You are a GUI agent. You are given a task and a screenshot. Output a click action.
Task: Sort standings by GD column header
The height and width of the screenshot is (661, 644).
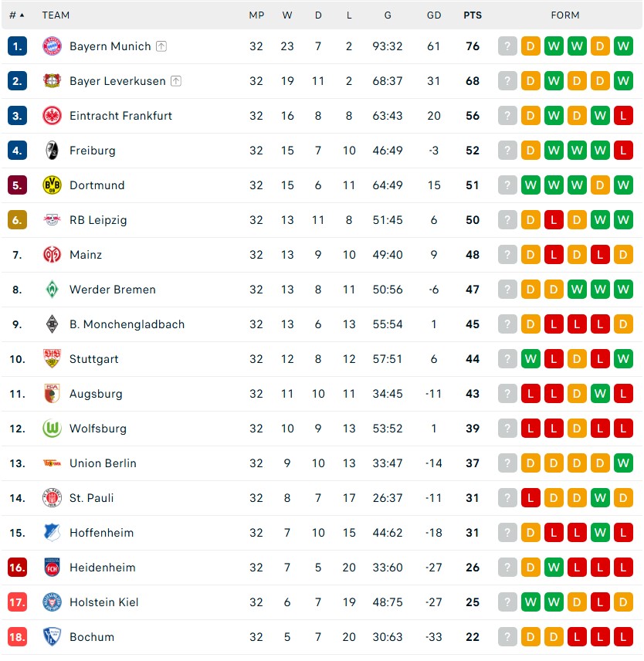coord(434,15)
